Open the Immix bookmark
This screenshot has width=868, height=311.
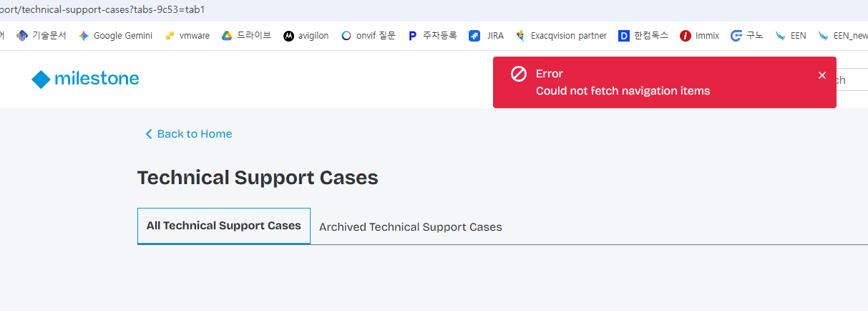pyautogui.click(x=700, y=36)
